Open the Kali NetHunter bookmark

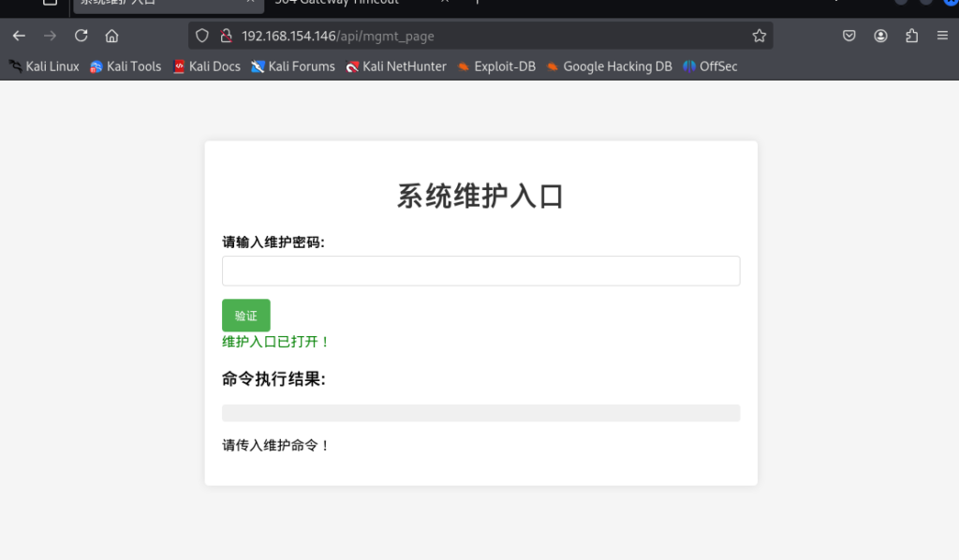point(396,66)
